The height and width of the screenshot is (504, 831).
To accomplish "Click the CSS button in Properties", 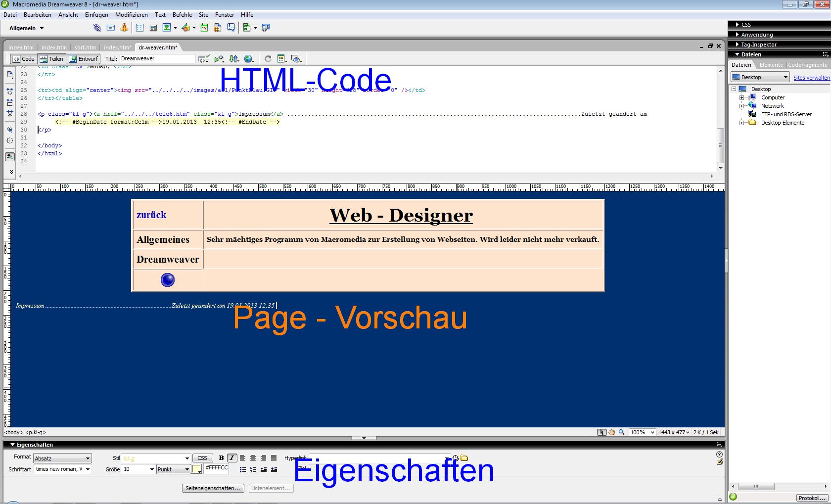I will coord(202,458).
